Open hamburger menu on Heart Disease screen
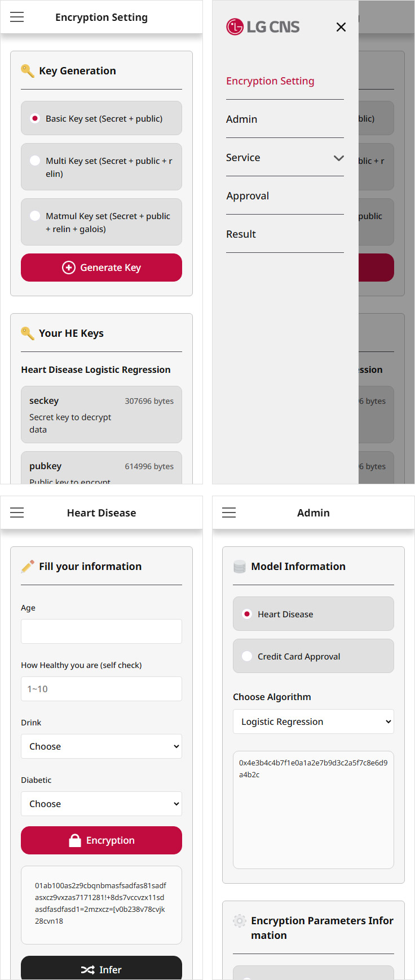 (17, 513)
